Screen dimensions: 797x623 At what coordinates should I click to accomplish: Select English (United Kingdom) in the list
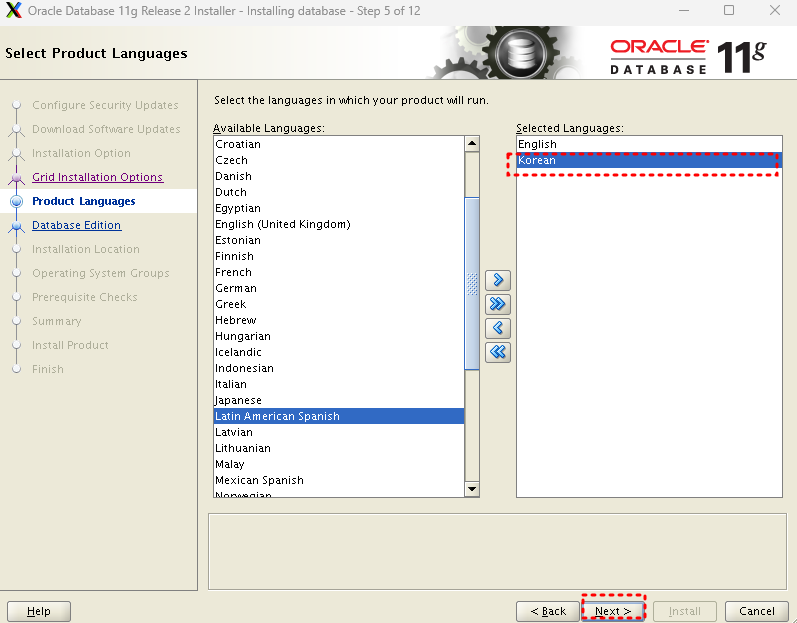(339, 224)
